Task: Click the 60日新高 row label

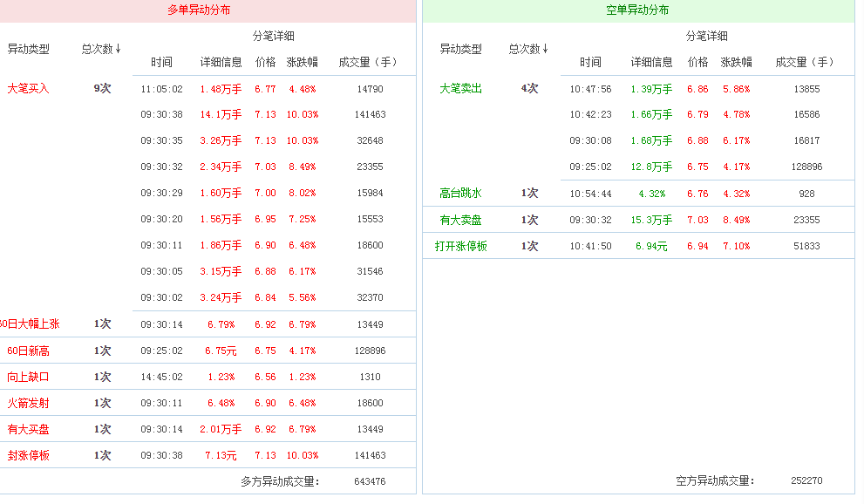Action: [x=28, y=351]
